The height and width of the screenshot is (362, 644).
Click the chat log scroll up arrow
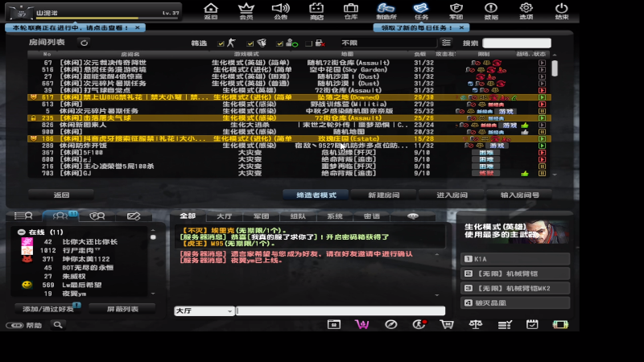click(x=437, y=254)
